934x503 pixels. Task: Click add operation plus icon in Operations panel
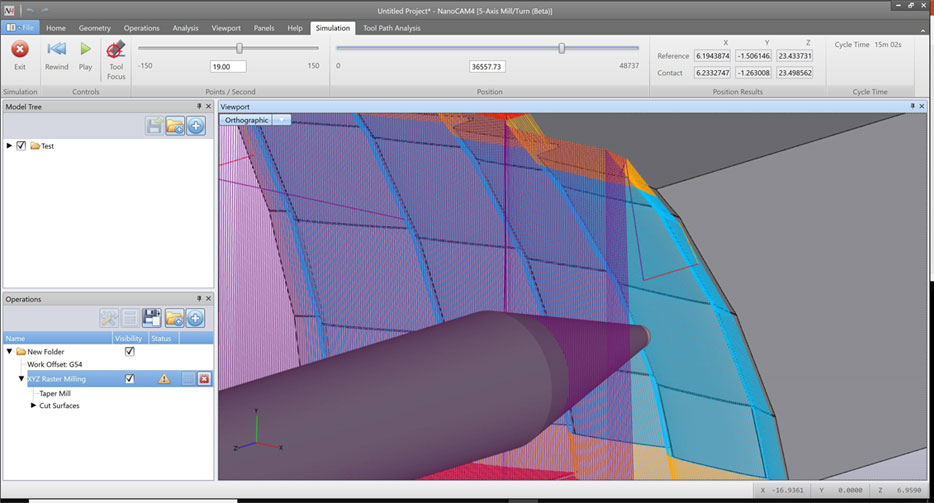point(196,318)
